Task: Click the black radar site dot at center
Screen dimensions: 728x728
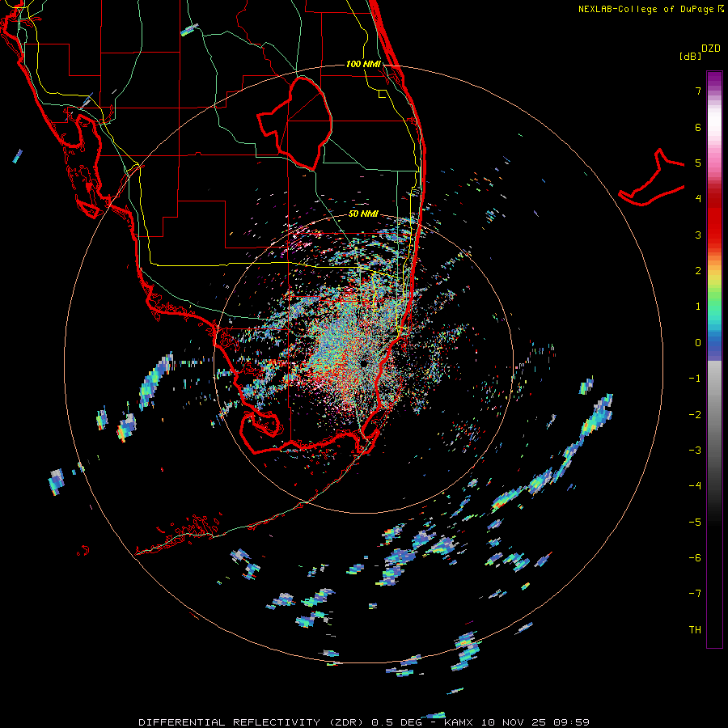Action: tap(365, 363)
